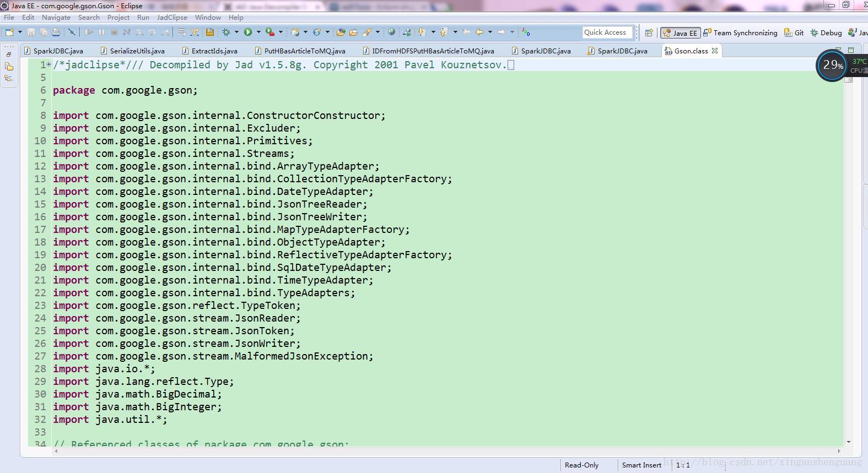Click the horizontal editor scrollbar

click(x=448, y=451)
